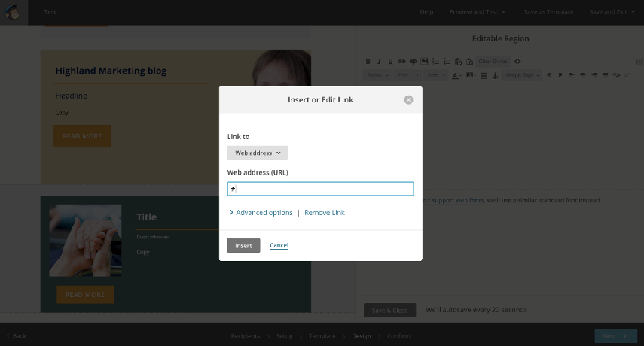Viewport: 644px width, 346px height.
Task: Toggle bold formatting in editor toolbar
Action: (368, 62)
